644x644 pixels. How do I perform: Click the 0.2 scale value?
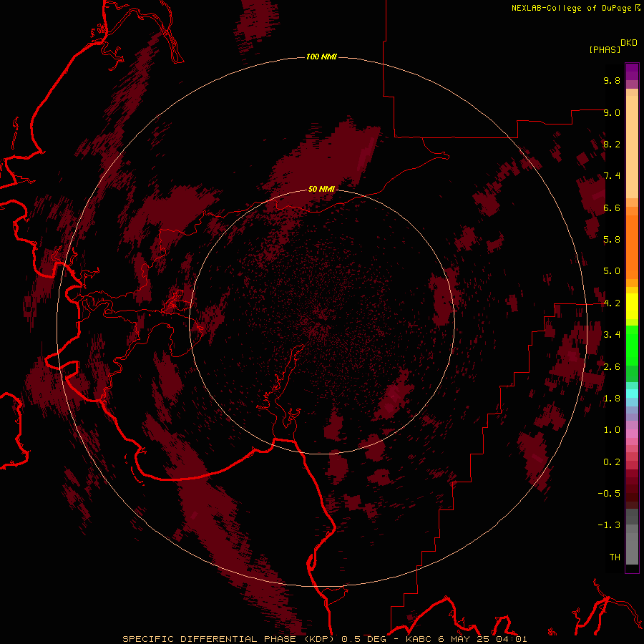[612, 462]
